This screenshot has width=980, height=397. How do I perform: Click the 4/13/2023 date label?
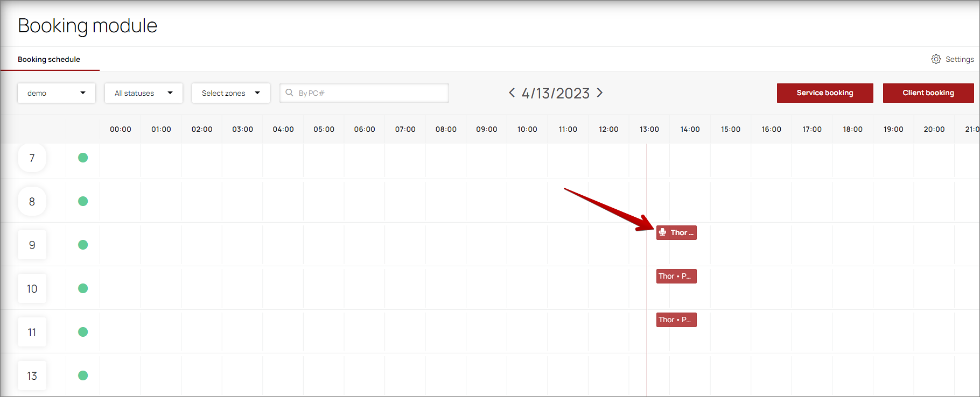[x=556, y=94]
